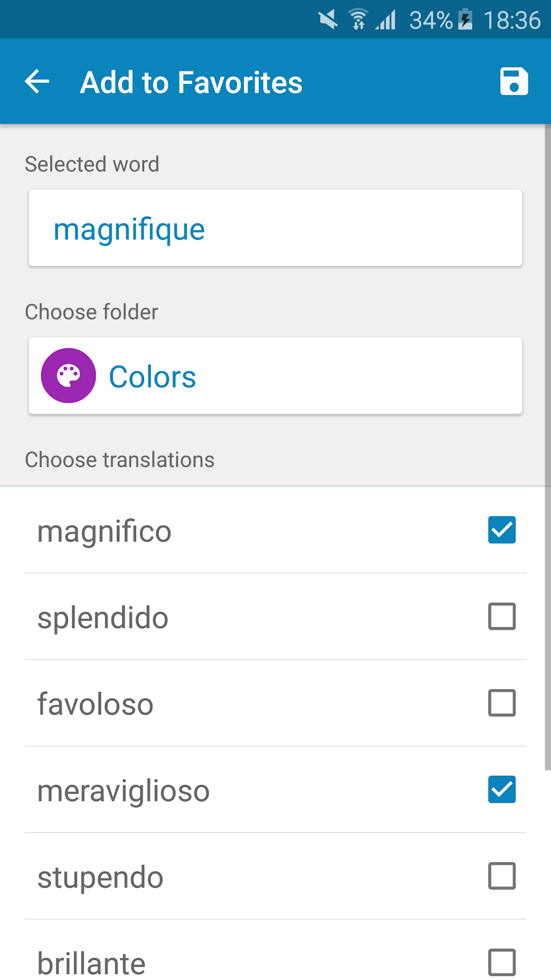The image size is (551, 980).
Task: Tap the Add to Favorites title
Action: [191, 82]
